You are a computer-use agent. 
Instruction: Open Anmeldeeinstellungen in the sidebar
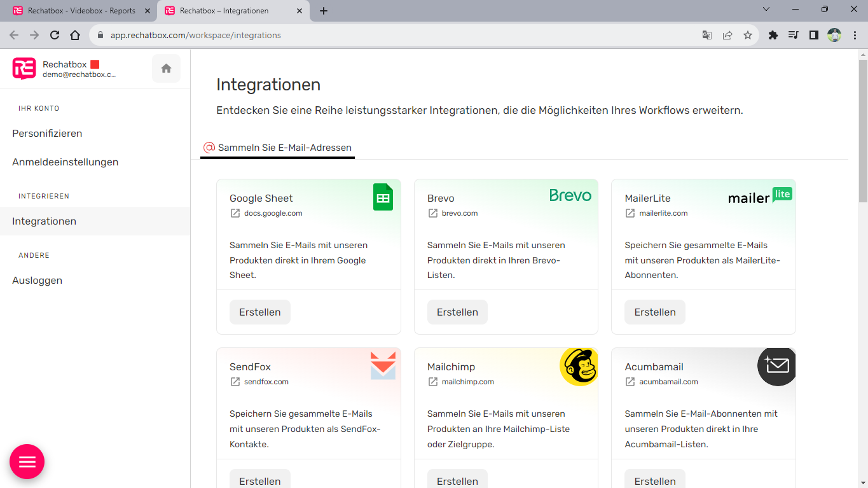pos(65,162)
